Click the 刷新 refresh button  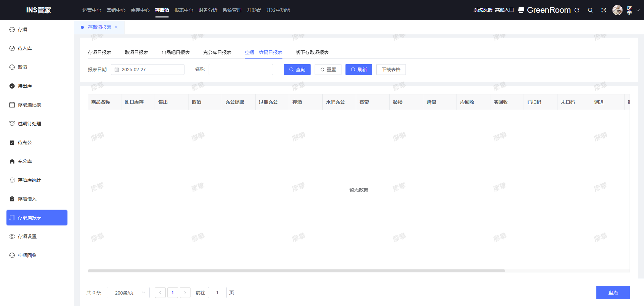tap(359, 70)
